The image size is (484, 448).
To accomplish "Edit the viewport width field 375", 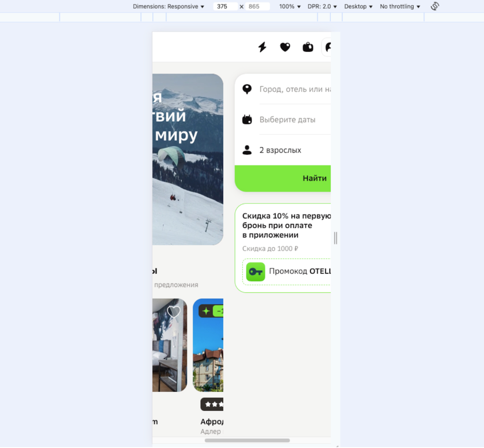I will (226, 6).
